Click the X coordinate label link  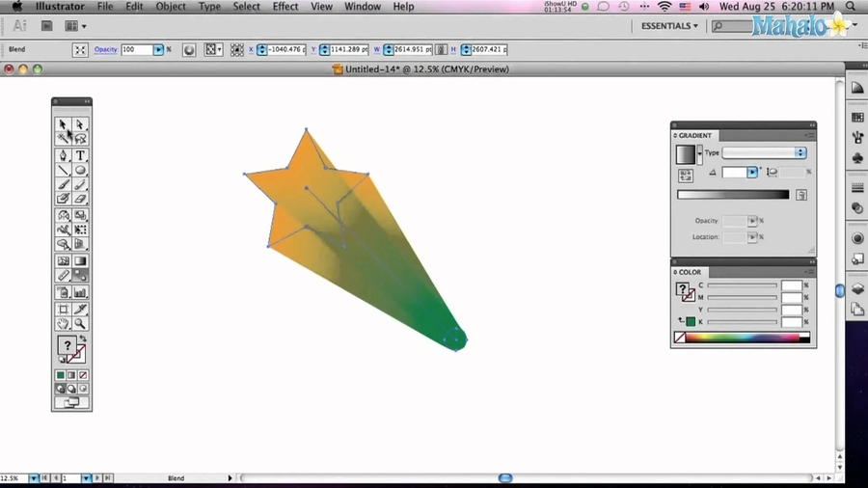coord(251,49)
